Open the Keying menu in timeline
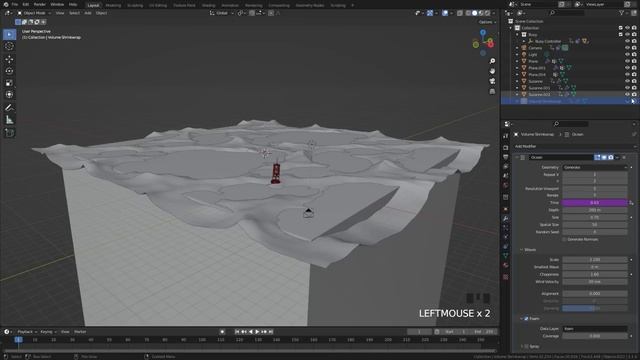The width and height of the screenshot is (640, 360). (x=48, y=332)
